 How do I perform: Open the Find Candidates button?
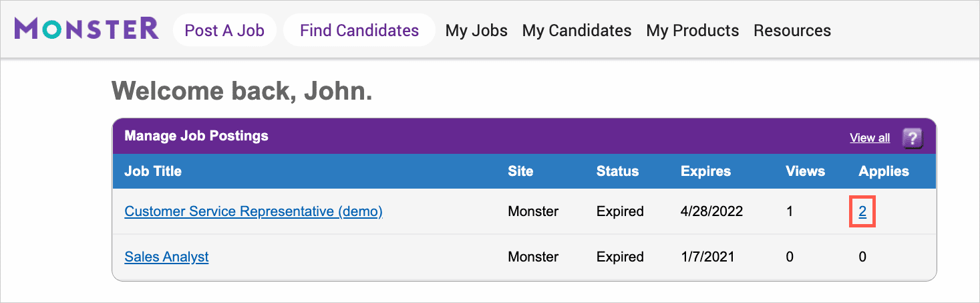pyautogui.click(x=359, y=30)
